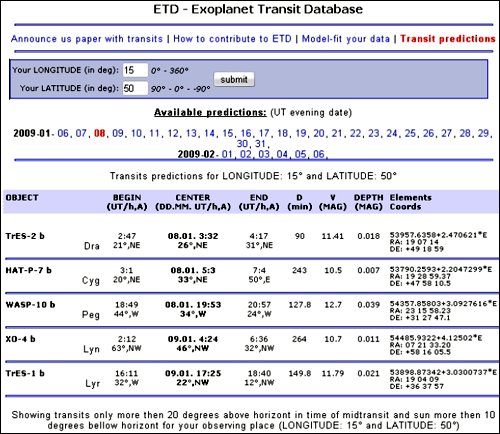Open 'Model-fit your data' link
The image size is (500, 434).
(x=346, y=39)
